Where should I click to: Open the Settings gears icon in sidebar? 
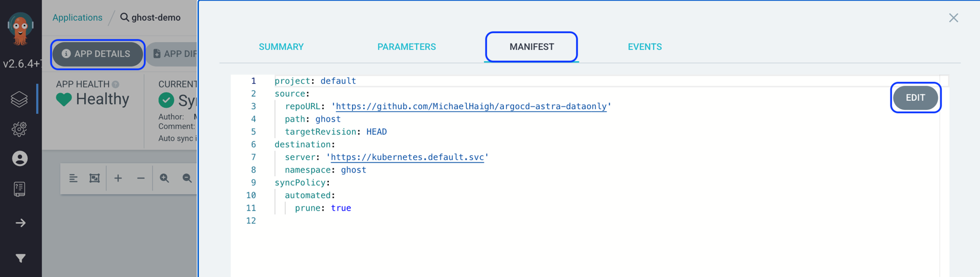[x=20, y=129]
